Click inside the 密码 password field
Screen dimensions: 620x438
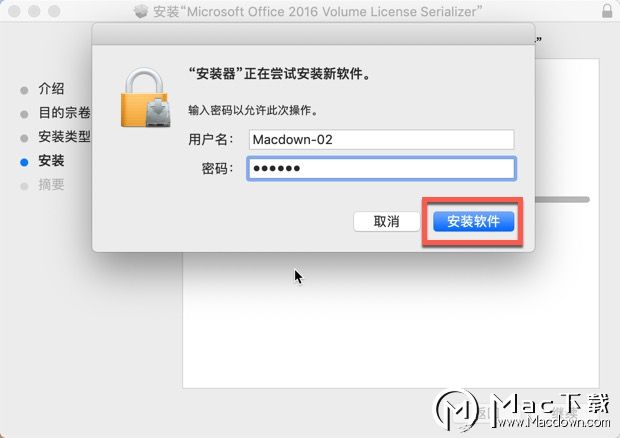(382, 169)
